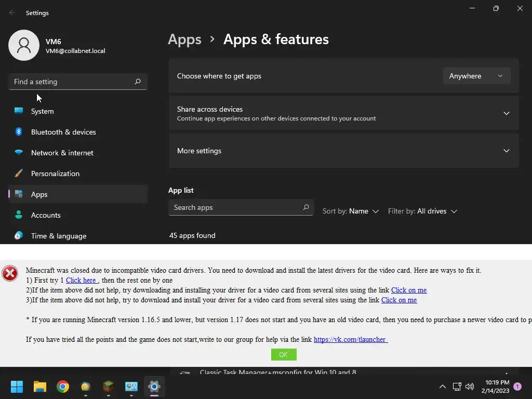Click the '45 apps found' text
The height and width of the screenshot is (399, 532).
pos(192,235)
